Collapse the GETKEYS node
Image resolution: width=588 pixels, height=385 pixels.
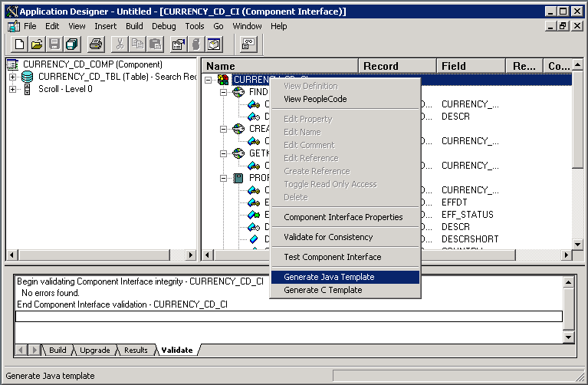coord(224,153)
